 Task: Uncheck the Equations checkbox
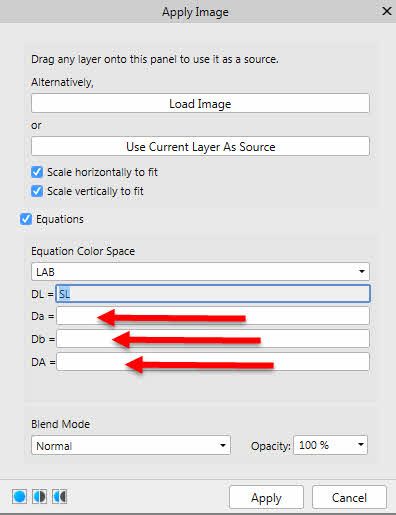(x=26, y=219)
